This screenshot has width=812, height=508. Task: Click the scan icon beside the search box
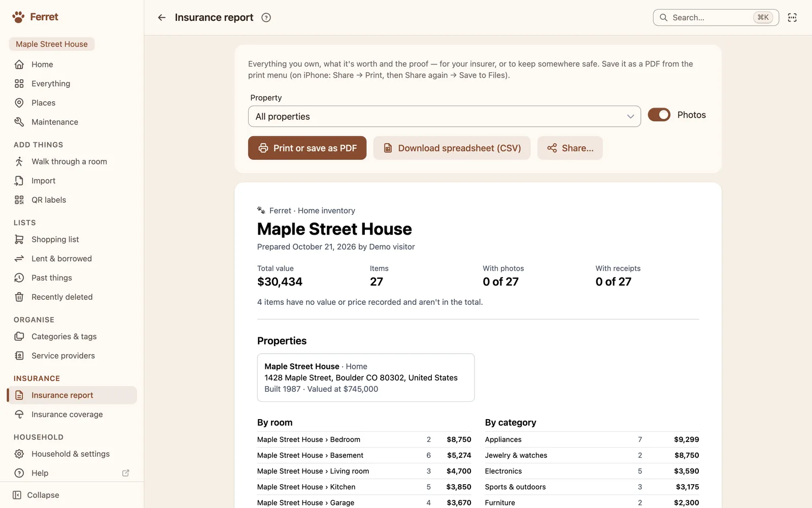click(x=792, y=17)
